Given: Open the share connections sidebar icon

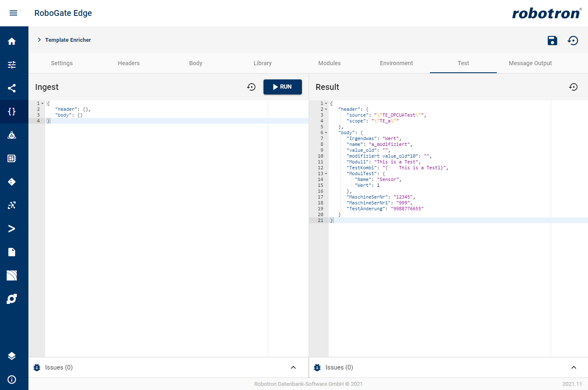Looking at the screenshot, I should [12, 88].
